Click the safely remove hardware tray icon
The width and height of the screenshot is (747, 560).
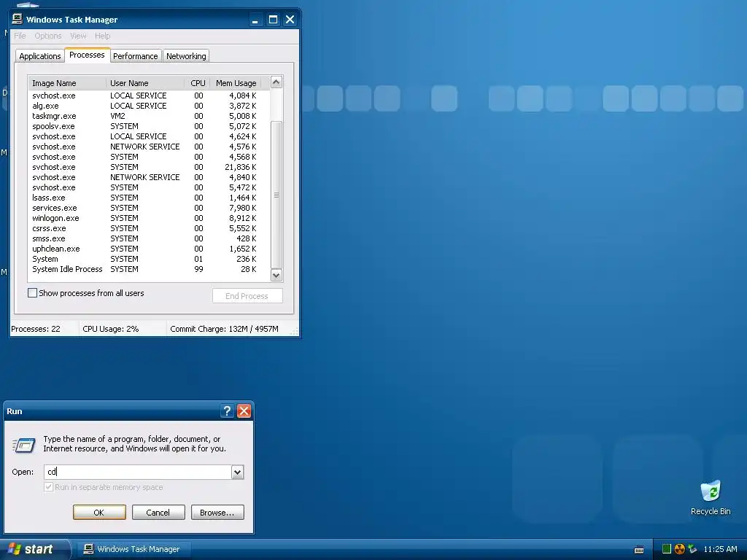pyautogui.click(x=692, y=549)
